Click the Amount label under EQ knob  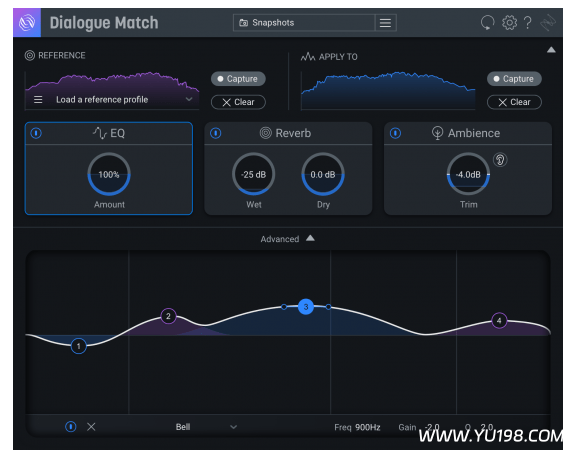(109, 205)
